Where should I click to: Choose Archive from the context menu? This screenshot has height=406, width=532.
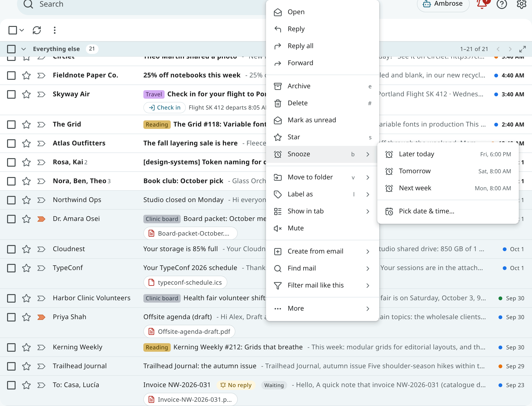322,86
